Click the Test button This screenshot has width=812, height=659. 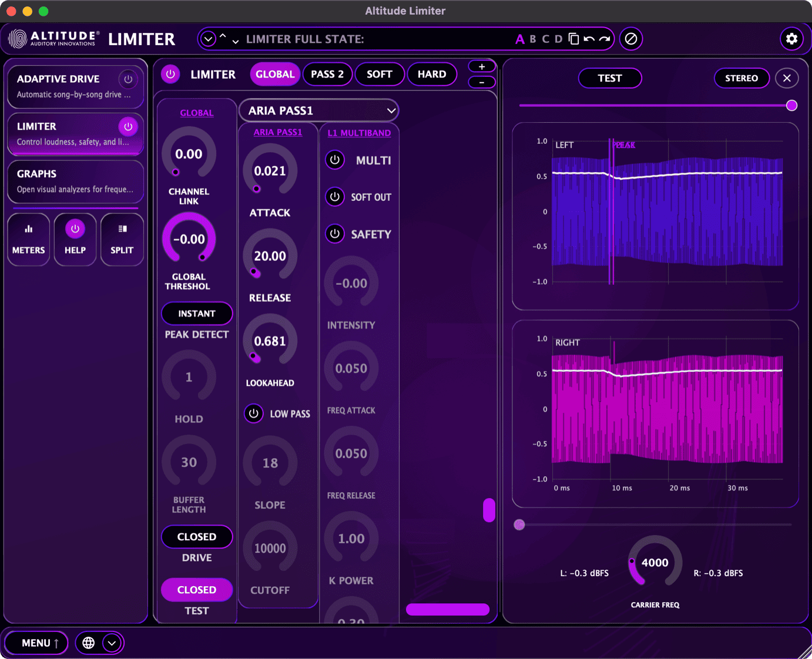point(610,78)
